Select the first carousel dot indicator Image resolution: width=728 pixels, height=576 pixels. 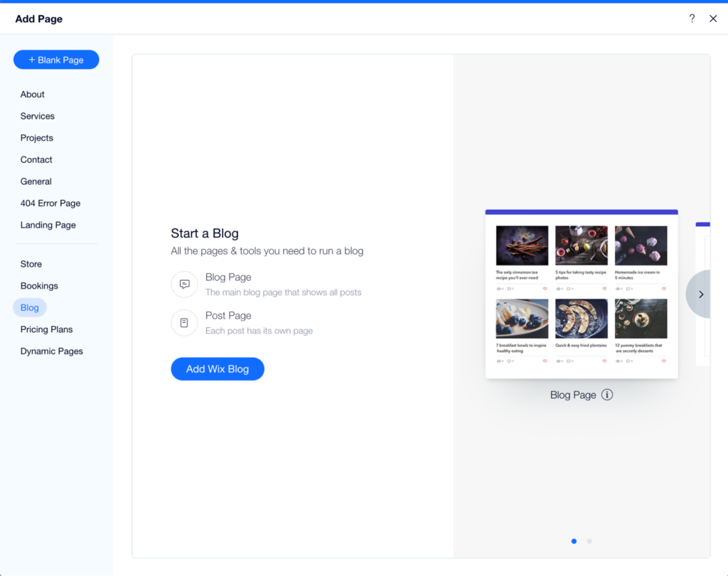click(x=574, y=541)
